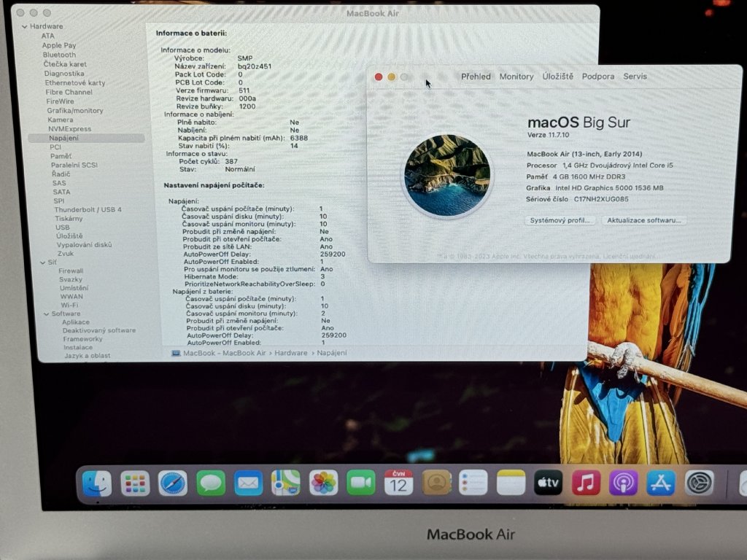Screen dimensions: 747x560
Task: Launch Safari from the Dock
Action: pyautogui.click(x=172, y=483)
